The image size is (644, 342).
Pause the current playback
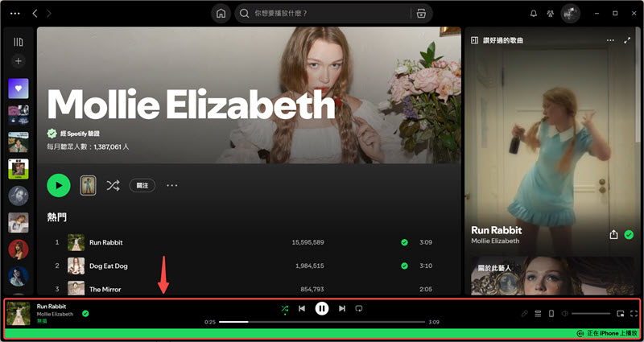pyautogui.click(x=322, y=308)
